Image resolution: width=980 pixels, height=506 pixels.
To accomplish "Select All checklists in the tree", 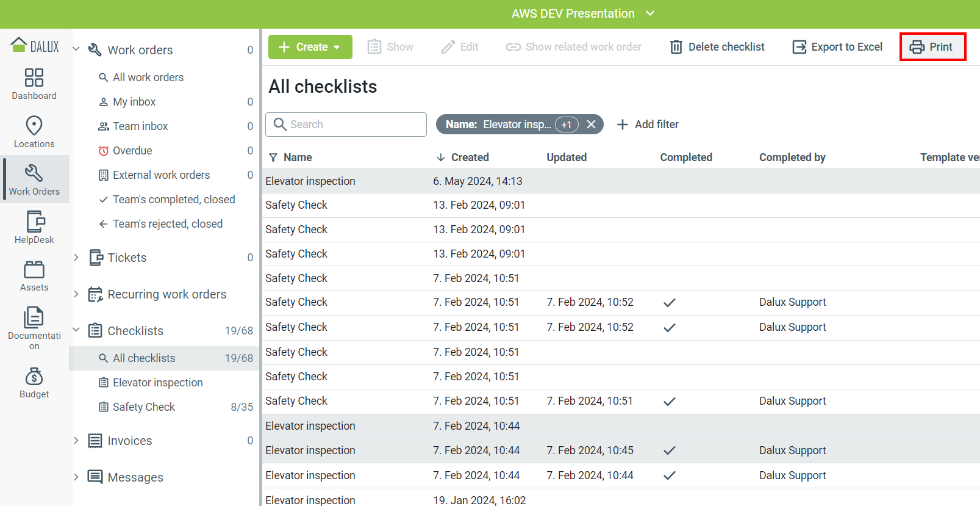I will pos(165,358).
